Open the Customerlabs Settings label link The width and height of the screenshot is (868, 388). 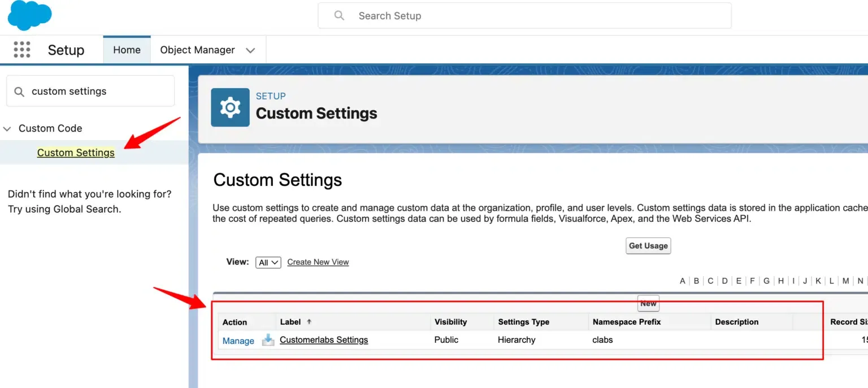click(324, 340)
